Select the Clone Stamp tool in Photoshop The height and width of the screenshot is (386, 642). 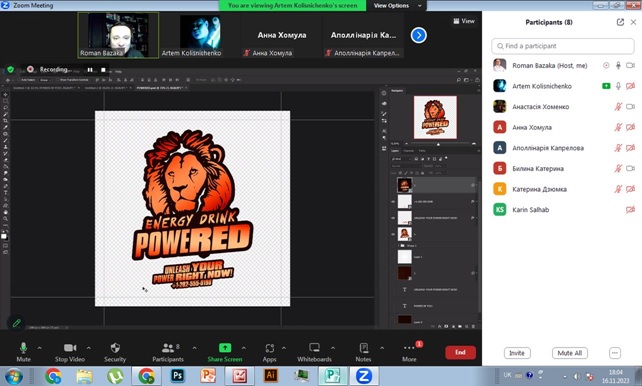(x=5, y=147)
